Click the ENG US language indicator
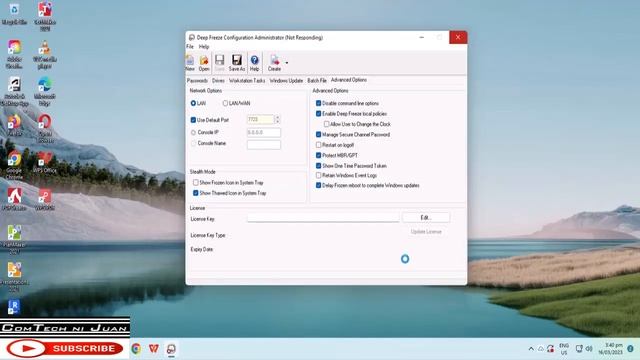The height and width of the screenshot is (360, 640). coord(564,349)
